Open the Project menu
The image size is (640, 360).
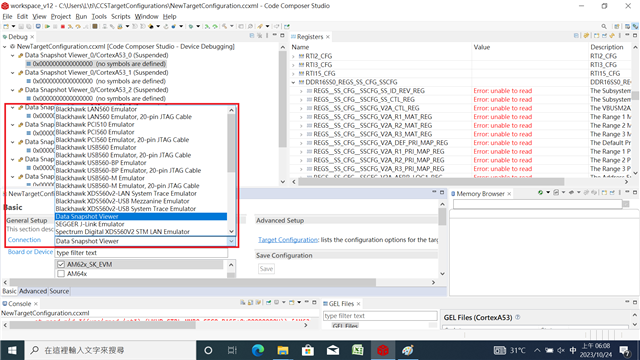(x=60, y=16)
